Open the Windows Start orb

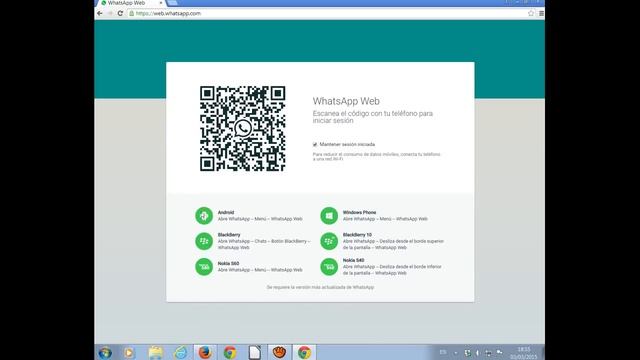click(x=105, y=352)
